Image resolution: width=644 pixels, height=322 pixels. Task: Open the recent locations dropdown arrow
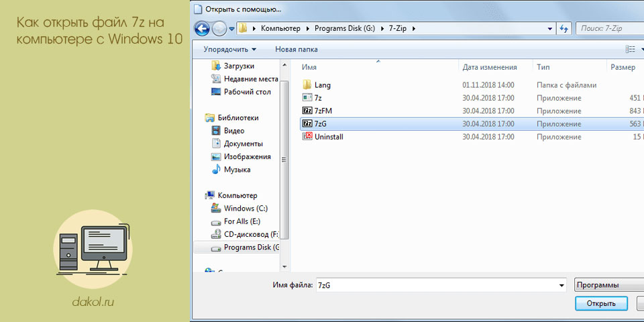point(231,29)
